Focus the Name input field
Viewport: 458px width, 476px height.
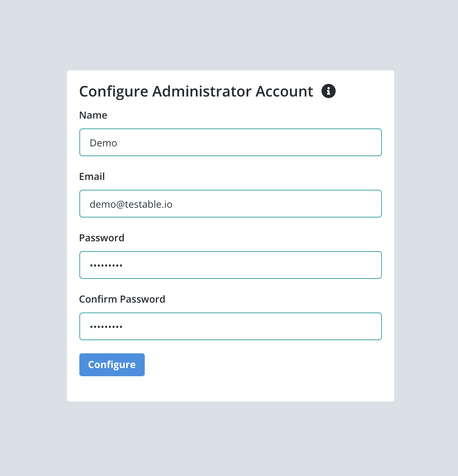coord(230,142)
